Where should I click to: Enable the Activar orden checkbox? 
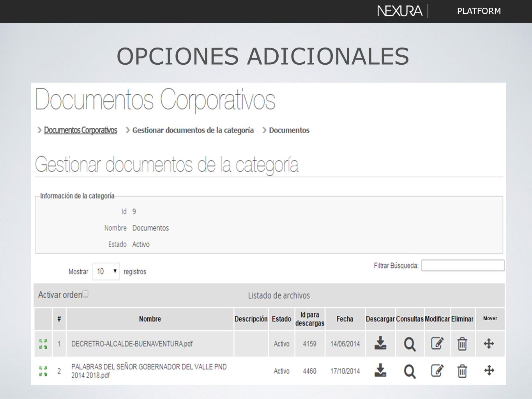(85, 294)
